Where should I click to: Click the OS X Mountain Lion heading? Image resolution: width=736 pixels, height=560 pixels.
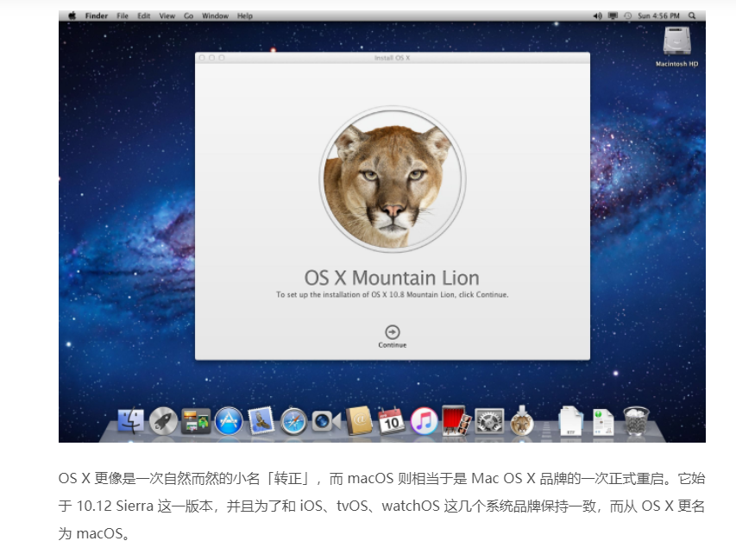(x=392, y=278)
